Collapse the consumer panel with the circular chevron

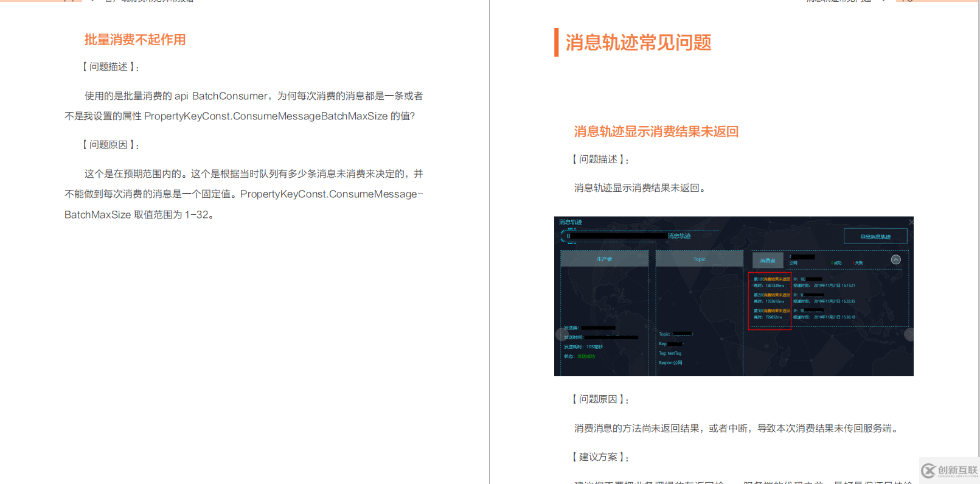(895, 260)
